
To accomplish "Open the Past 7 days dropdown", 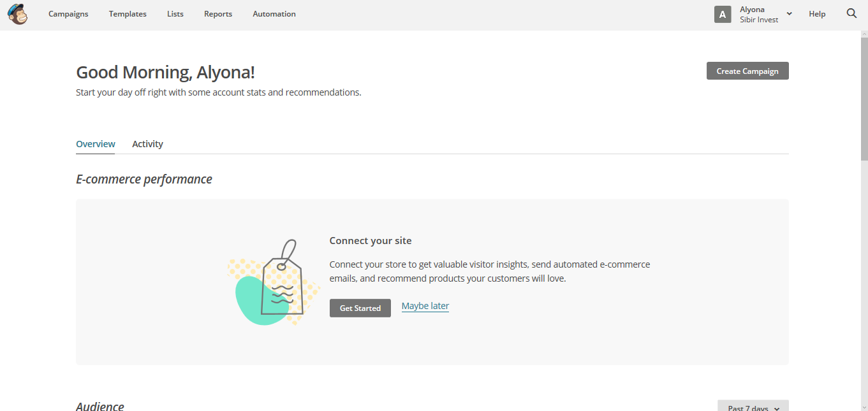I will (x=753, y=407).
